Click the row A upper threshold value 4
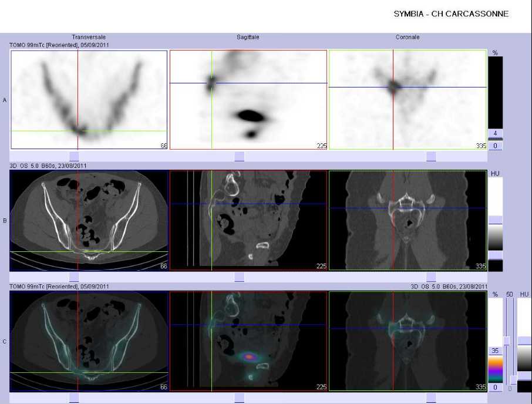This screenshot has height=404, width=532. 495,133
